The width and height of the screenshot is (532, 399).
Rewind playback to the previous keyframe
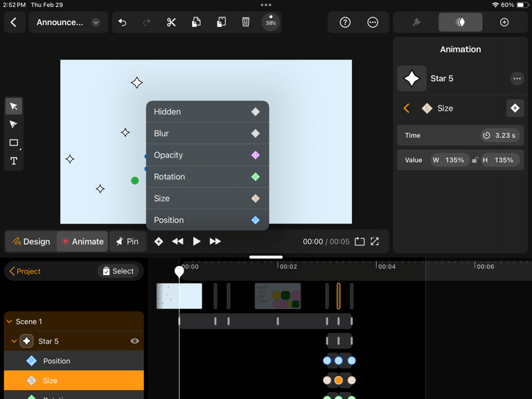177,242
